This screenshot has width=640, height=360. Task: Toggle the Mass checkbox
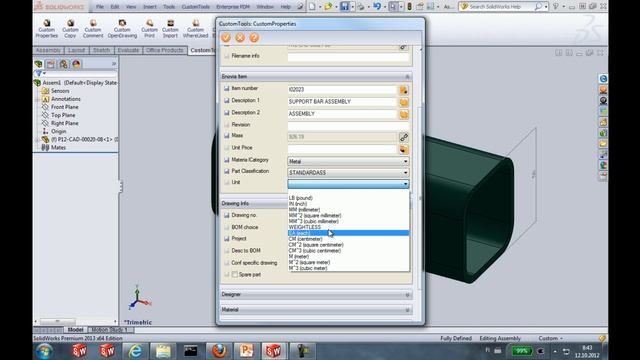[x=227, y=136]
